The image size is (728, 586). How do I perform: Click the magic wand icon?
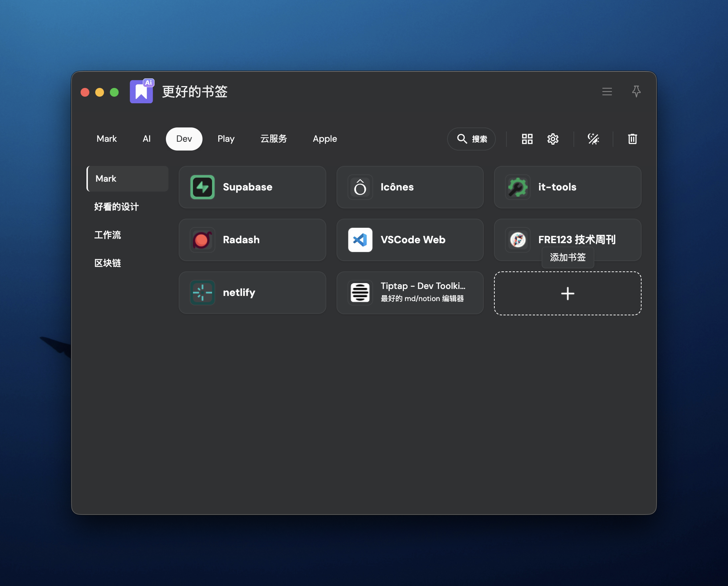point(593,139)
